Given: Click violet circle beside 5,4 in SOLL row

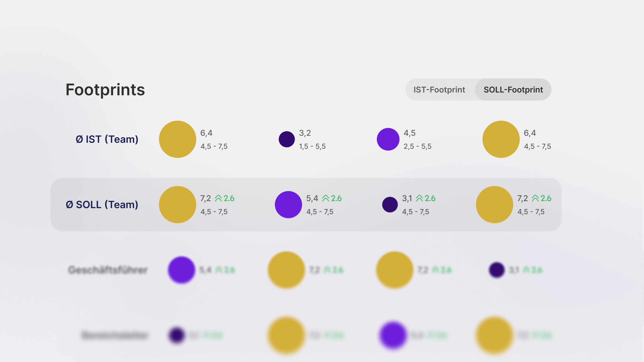Looking at the screenshot, I should pos(289,205).
